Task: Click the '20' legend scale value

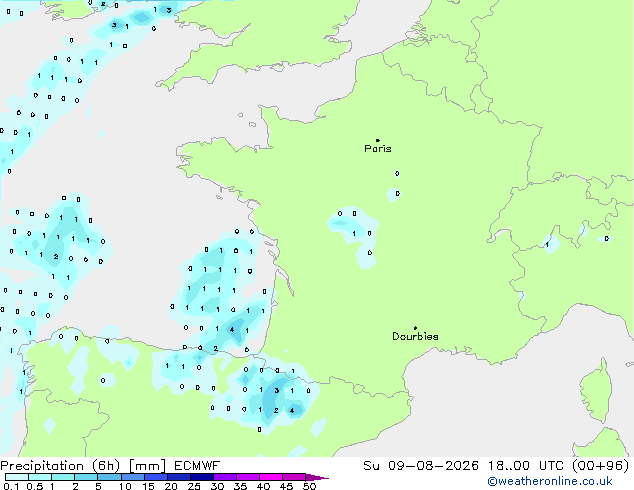Action: point(171,486)
